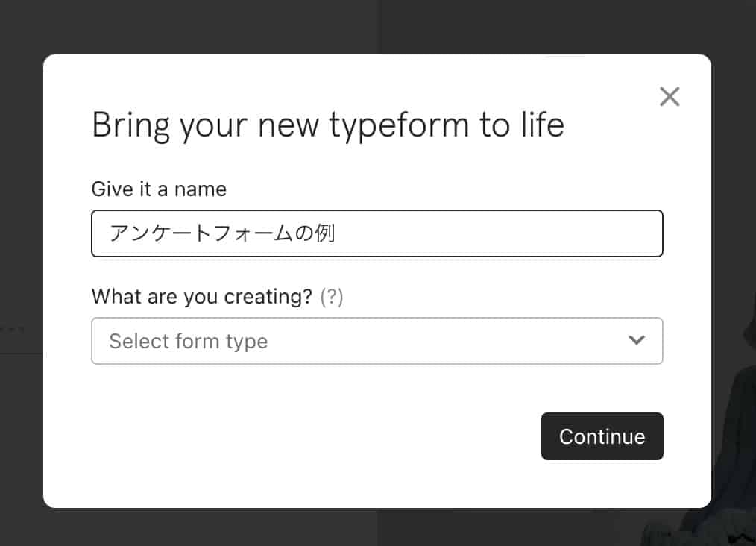Click the chevron arrow in form type box

[636, 340]
